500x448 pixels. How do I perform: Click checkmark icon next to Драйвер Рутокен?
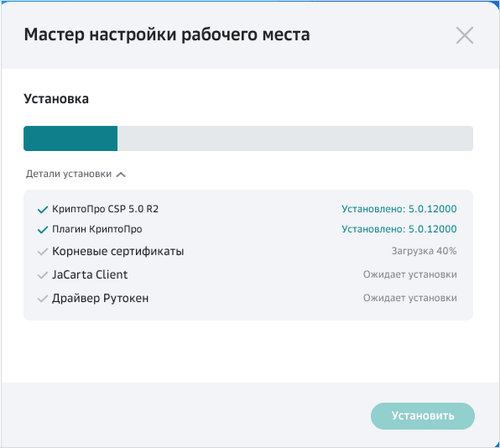tap(43, 299)
